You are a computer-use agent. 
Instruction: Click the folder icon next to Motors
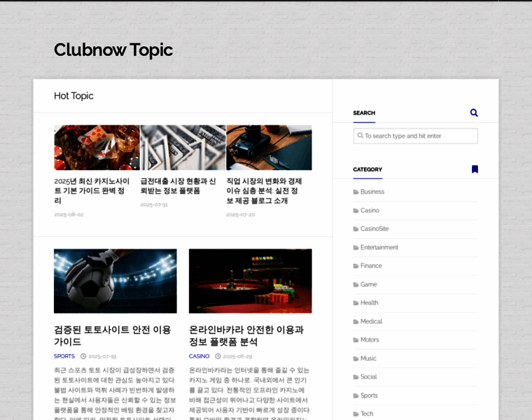(356, 340)
